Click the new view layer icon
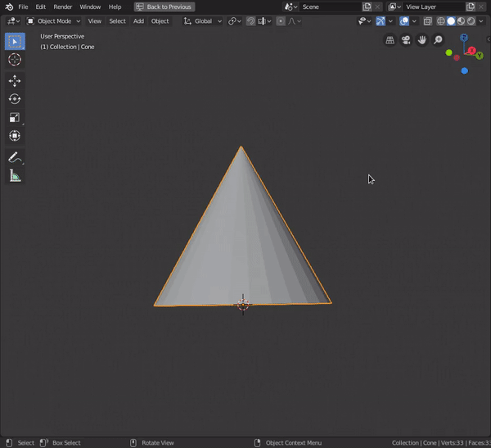491x448 pixels. [x=471, y=7]
